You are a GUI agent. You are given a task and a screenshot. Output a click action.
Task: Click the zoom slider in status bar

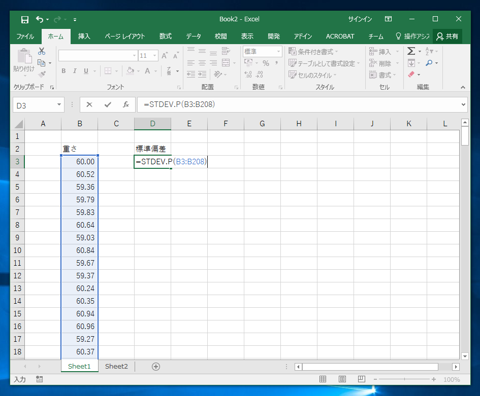click(x=404, y=379)
